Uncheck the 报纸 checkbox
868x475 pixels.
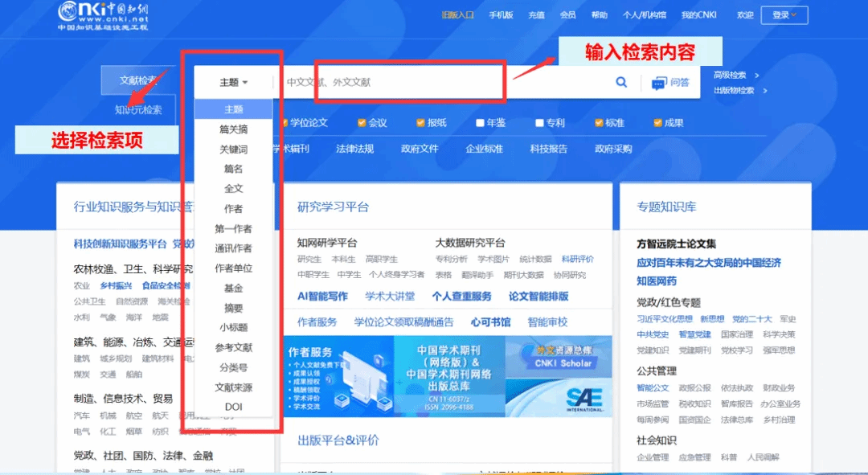pyautogui.click(x=420, y=123)
